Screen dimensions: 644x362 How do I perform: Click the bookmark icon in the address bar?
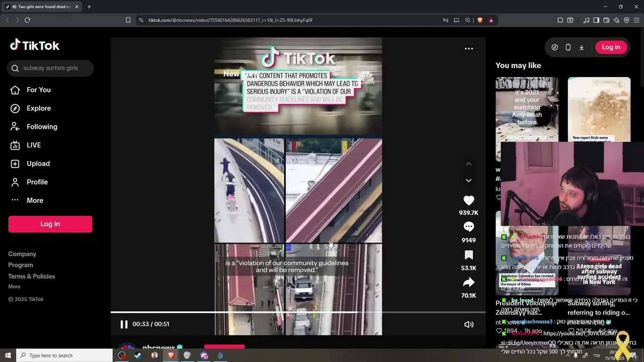[x=128, y=20]
